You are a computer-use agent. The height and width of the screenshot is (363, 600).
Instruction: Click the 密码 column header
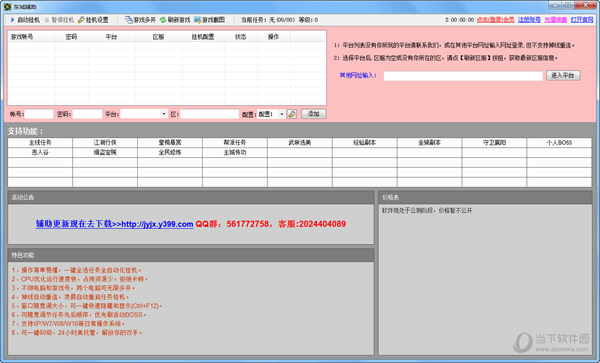click(x=71, y=37)
